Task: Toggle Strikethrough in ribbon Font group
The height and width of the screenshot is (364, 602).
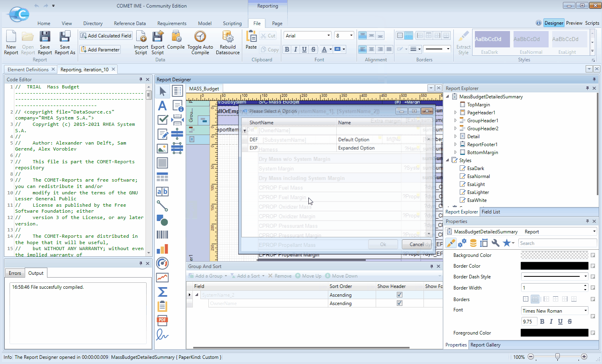Action: [313, 49]
